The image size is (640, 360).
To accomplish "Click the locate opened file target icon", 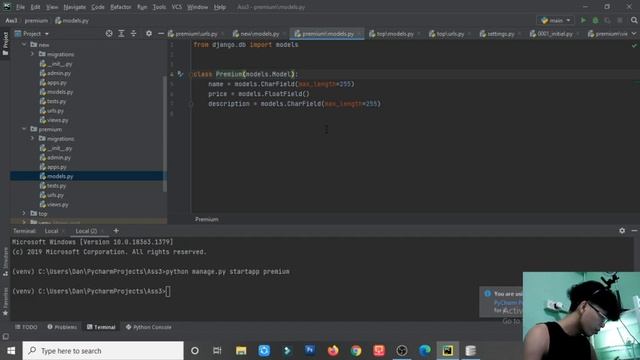I will point(109,33).
